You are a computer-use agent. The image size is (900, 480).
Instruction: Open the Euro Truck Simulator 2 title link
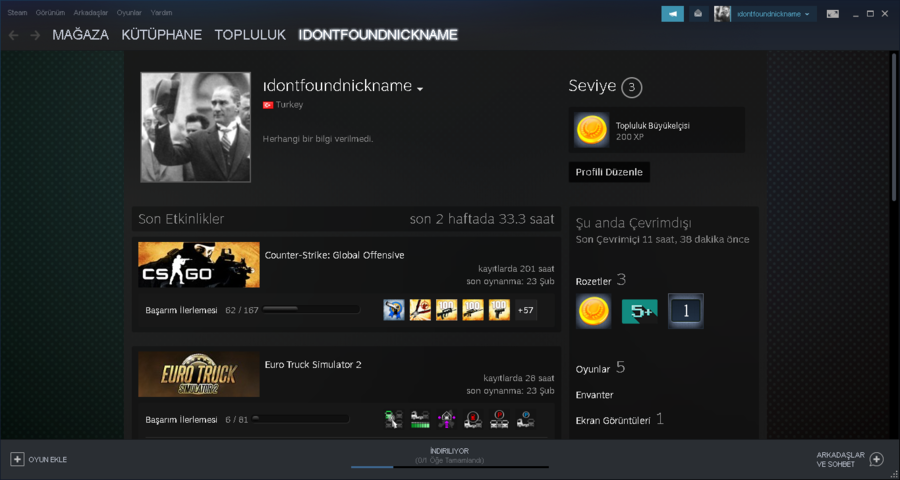(x=313, y=365)
